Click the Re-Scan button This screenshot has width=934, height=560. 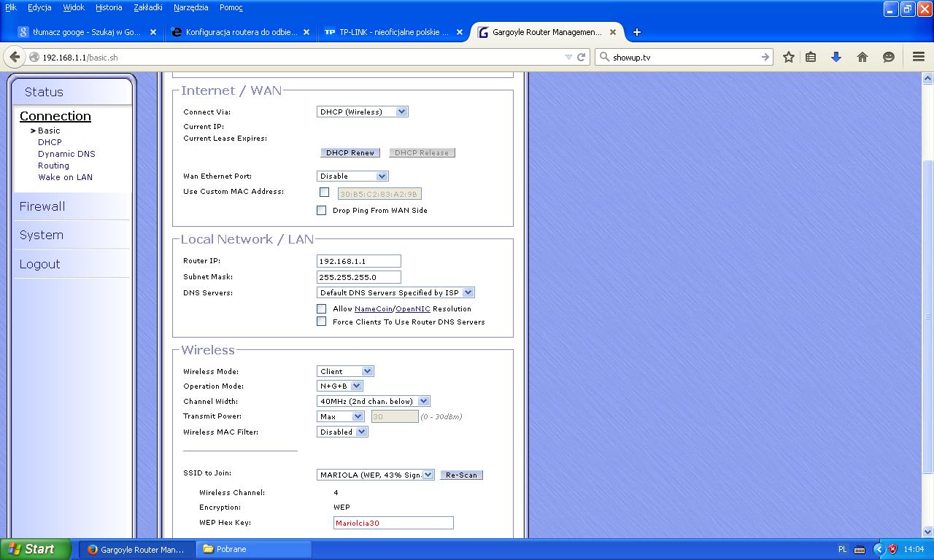[x=461, y=475]
